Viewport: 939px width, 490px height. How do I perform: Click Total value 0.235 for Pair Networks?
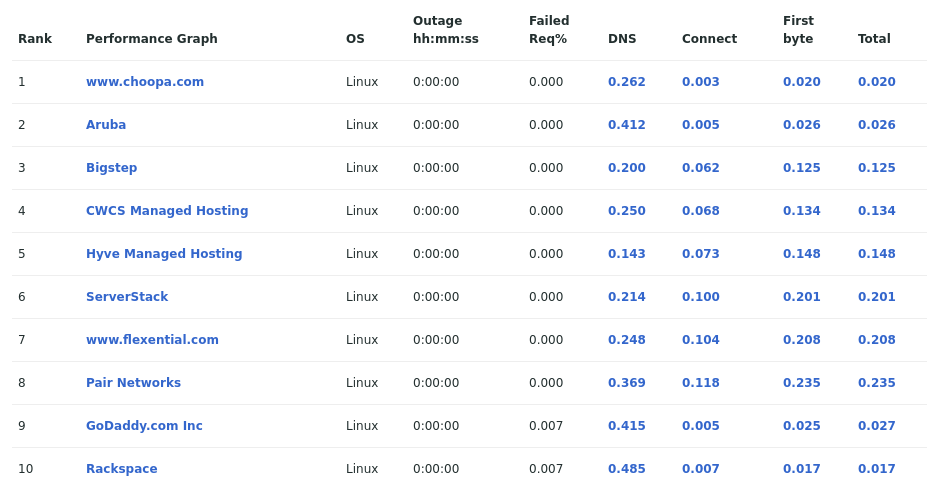click(877, 383)
